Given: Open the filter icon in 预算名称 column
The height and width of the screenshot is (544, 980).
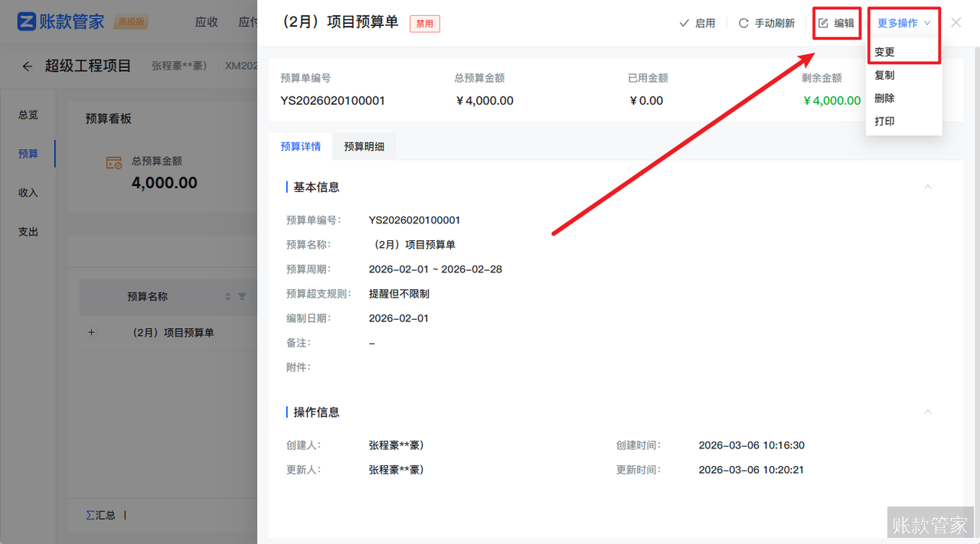Looking at the screenshot, I should [241, 297].
